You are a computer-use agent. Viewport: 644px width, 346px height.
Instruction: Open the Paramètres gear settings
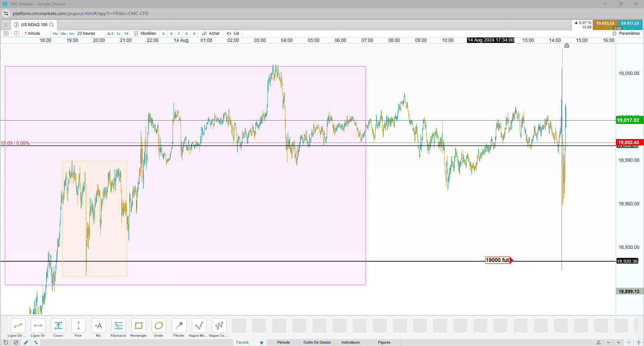click(x=626, y=33)
